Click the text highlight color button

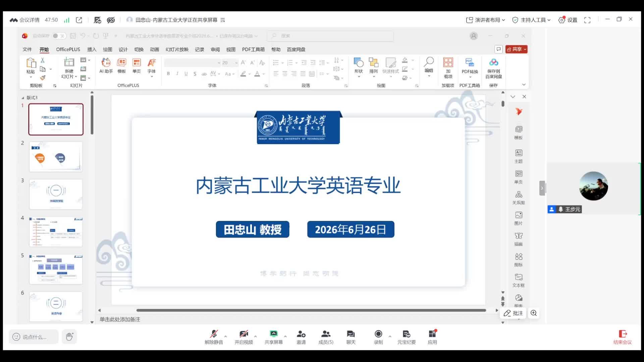[x=244, y=74]
